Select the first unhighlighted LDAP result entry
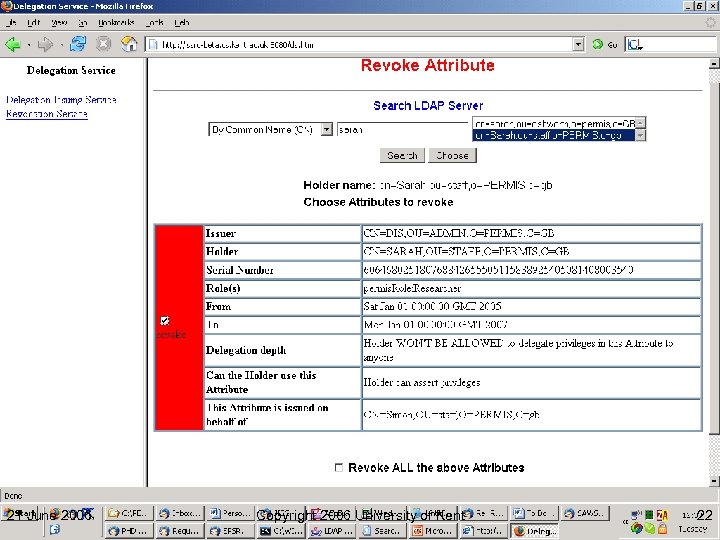The image size is (720, 540). pyautogui.click(x=554, y=124)
